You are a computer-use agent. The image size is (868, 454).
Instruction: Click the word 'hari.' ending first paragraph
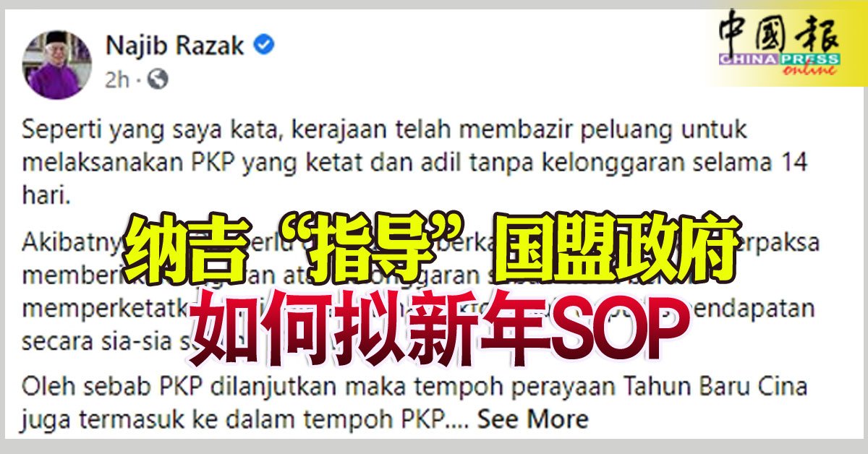coord(46,198)
